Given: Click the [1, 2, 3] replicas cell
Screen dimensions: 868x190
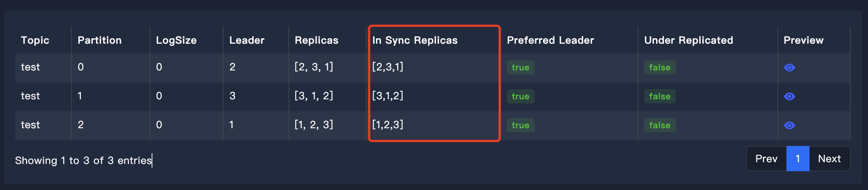Looking at the screenshot, I should (x=314, y=125).
